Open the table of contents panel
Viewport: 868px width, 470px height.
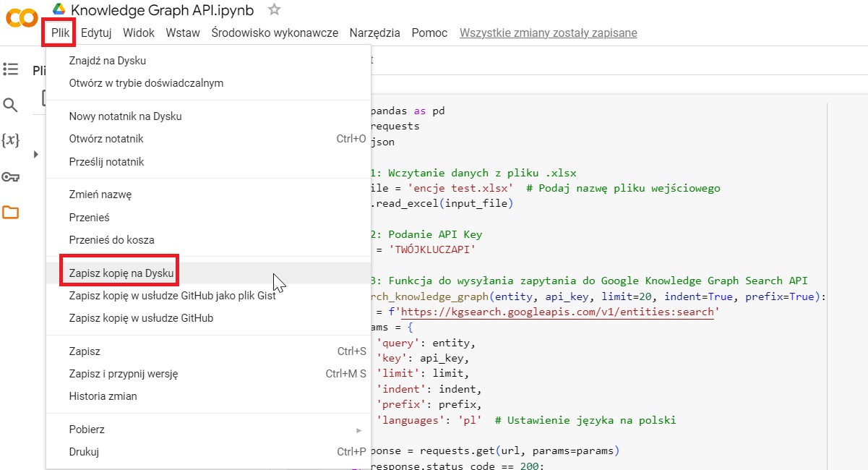pos(11,69)
